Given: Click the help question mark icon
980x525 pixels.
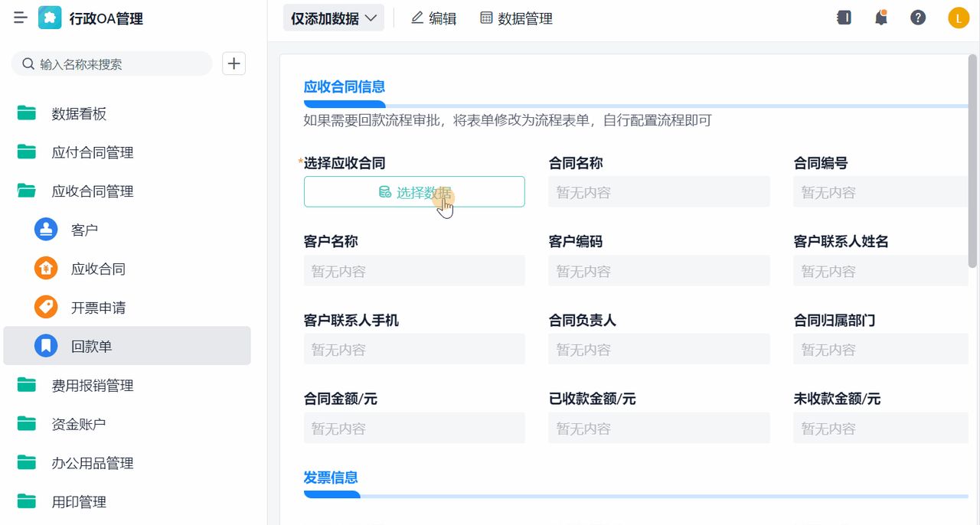Looking at the screenshot, I should (918, 17).
